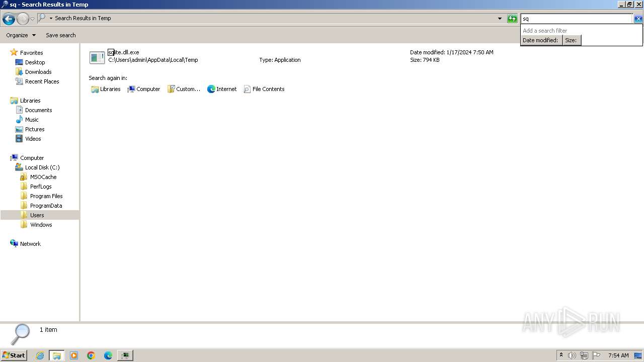Select the sqlite.dll.exe file name
This screenshot has width=644, height=362.
coord(124,52)
